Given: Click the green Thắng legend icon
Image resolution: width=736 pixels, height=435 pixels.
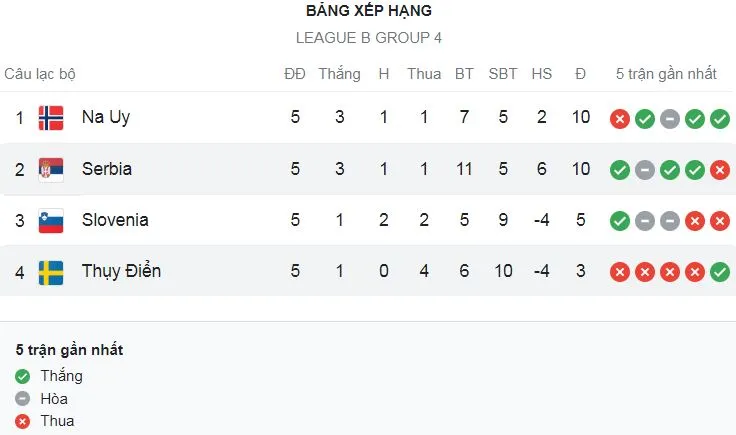Looking at the screenshot, I should pos(23,377).
